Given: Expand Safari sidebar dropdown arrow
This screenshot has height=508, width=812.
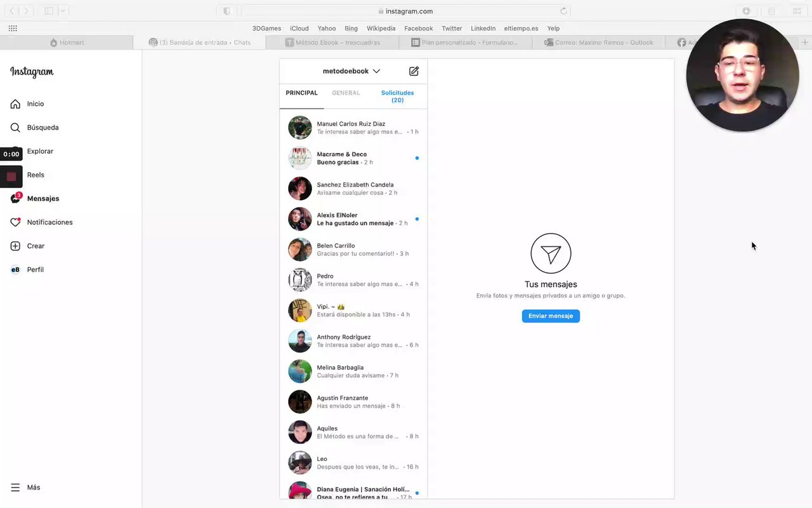Looking at the screenshot, I should pos(63,11).
